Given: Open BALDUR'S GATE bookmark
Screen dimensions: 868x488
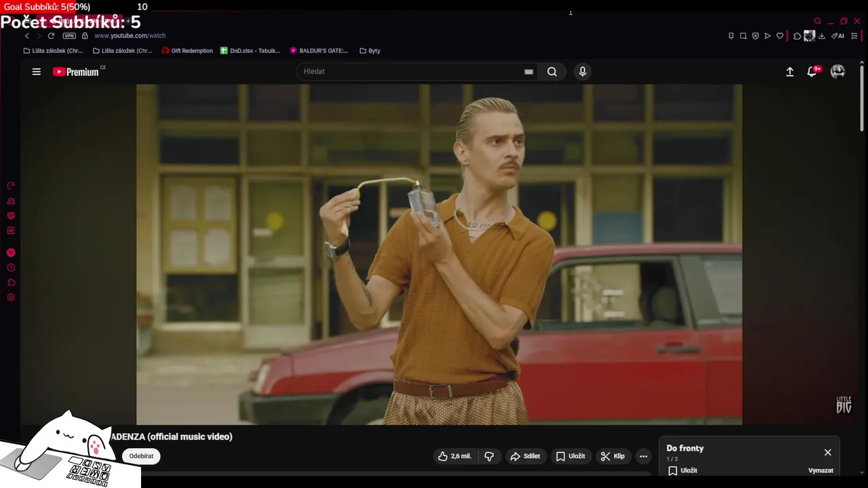Looking at the screenshot, I should (319, 51).
